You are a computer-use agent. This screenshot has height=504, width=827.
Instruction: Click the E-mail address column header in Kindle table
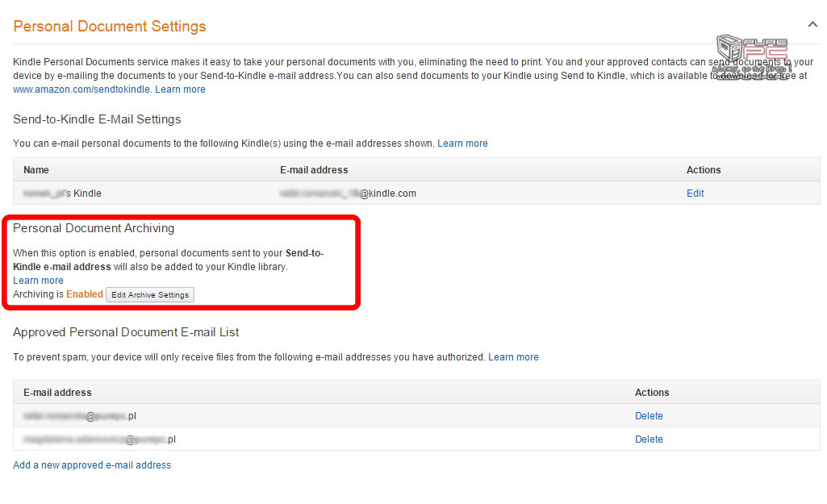point(314,170)
